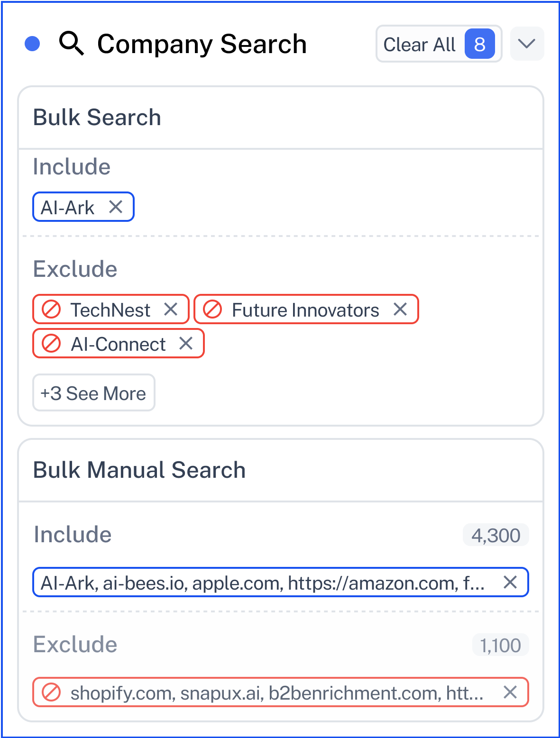The height and width of the screenshot is (738, 560).
Task: Click the blue status dot indicator
Action: 32,44
